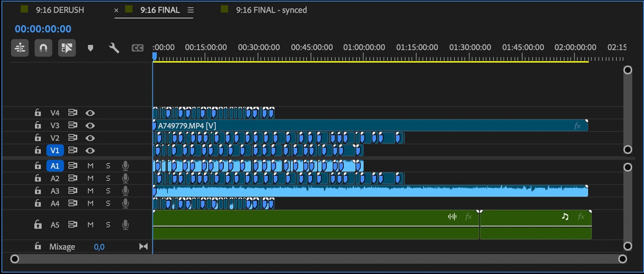This screenshot has width=644, height=274.
Task: Click the 01:00:00:00 mark on the time ruler
Action: tap(364, 47)
